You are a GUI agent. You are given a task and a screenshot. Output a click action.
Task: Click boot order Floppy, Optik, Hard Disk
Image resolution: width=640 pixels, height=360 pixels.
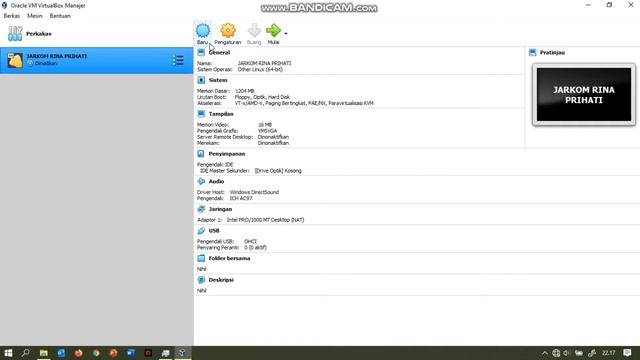[262, 97]
